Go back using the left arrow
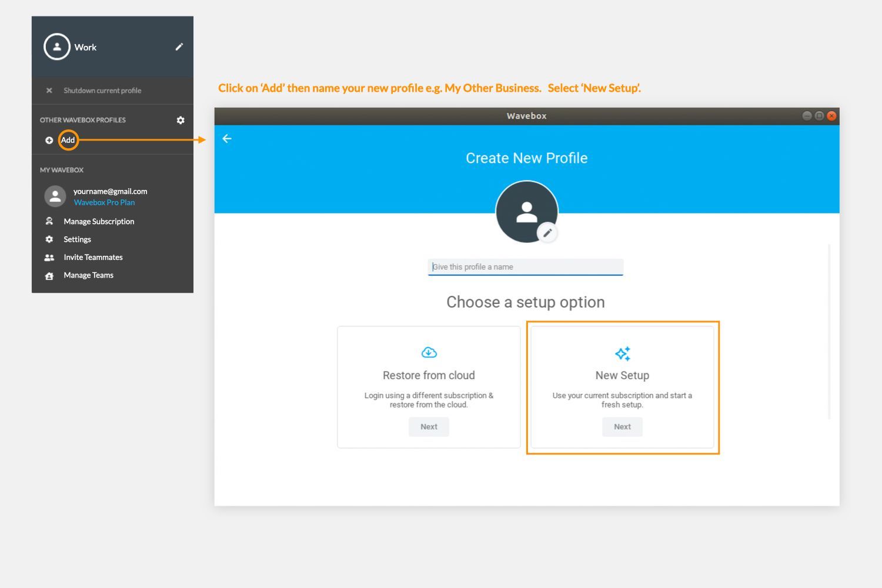This screenshot has height=588, width=882. pos(227,139)
